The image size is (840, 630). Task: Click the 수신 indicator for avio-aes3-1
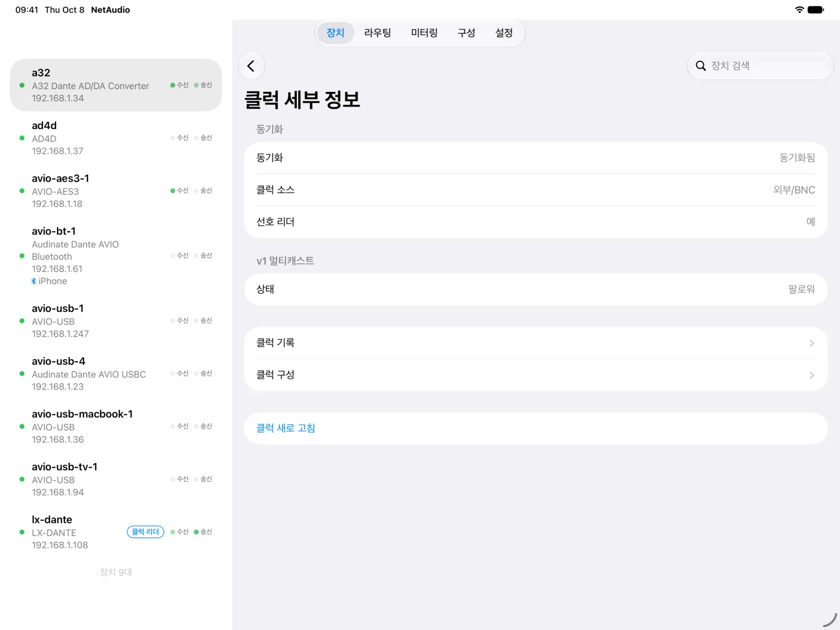180,191
